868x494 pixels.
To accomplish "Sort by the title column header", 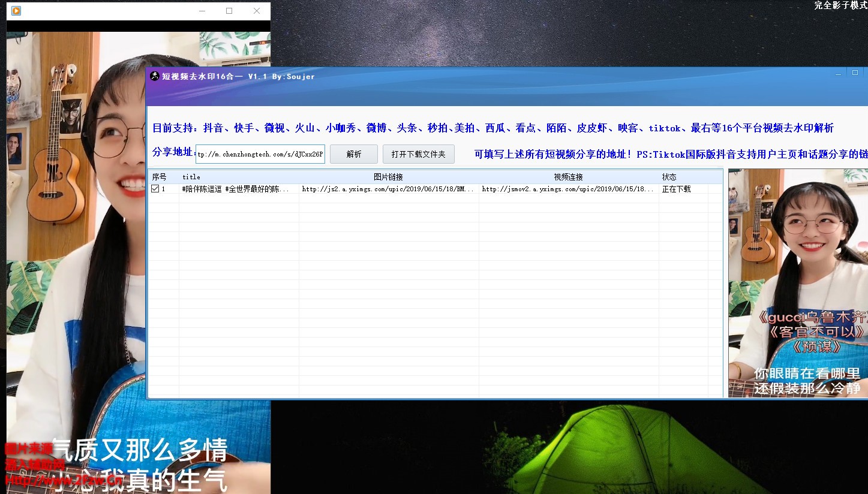I will [239, 177].
